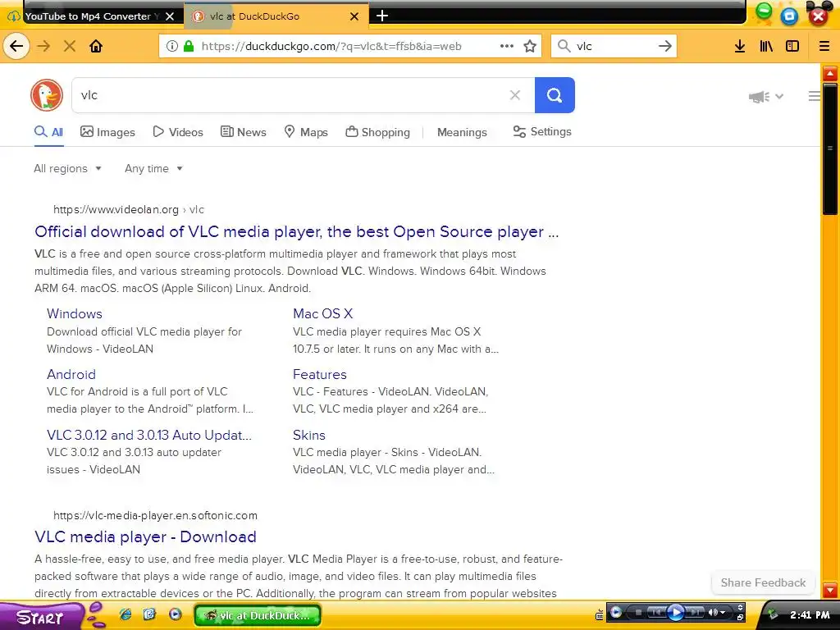840x630 pixels.
Task: Go back to the previous page
Action: (x=16, y=46)
